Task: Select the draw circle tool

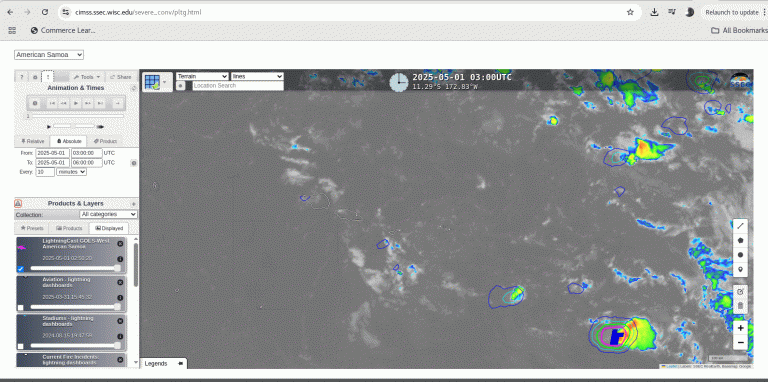Action: 740,255
